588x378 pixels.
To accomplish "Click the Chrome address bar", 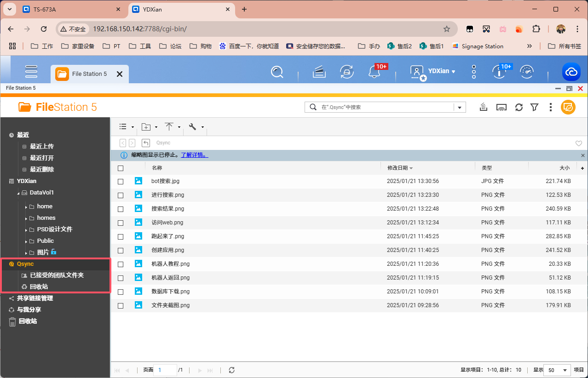I will click(257, 29).
